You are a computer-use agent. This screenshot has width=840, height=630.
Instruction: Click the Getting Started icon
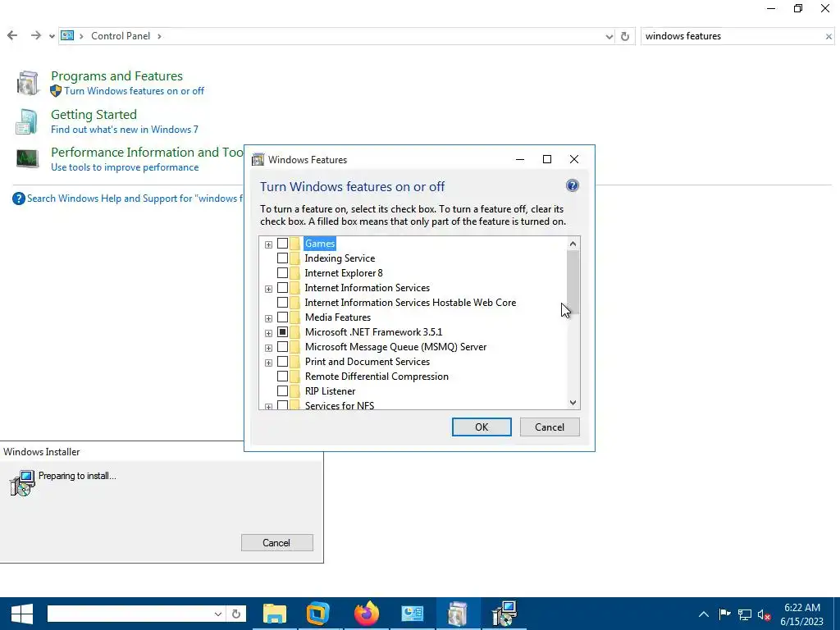pyautogui.click(x=26, y=121)
